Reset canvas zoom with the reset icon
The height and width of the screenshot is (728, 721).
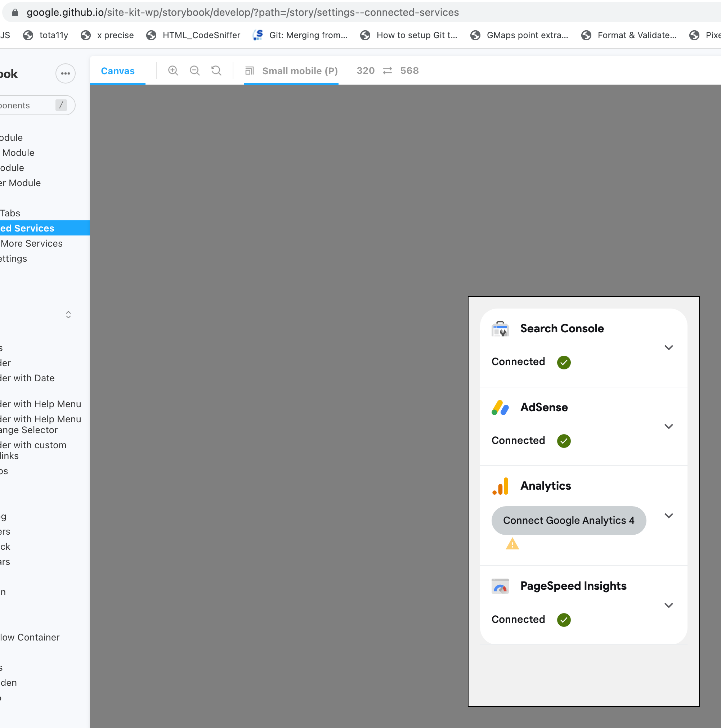click(x=216, y=71)
